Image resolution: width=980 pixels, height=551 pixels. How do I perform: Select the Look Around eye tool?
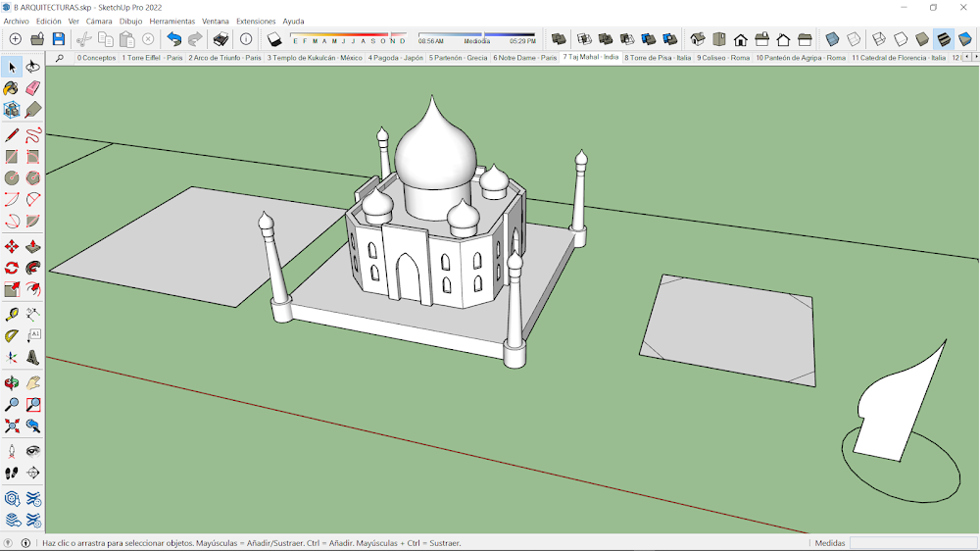(33, 451)
